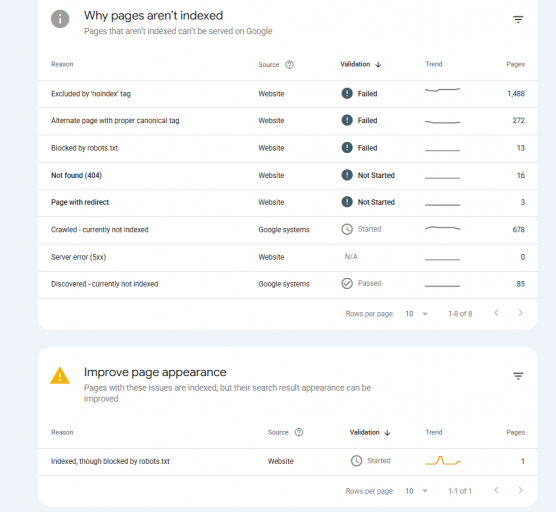Open the Blocked by robots.txt row
The height and width of the screenshot is (512, 556).
tap(288, 148)
